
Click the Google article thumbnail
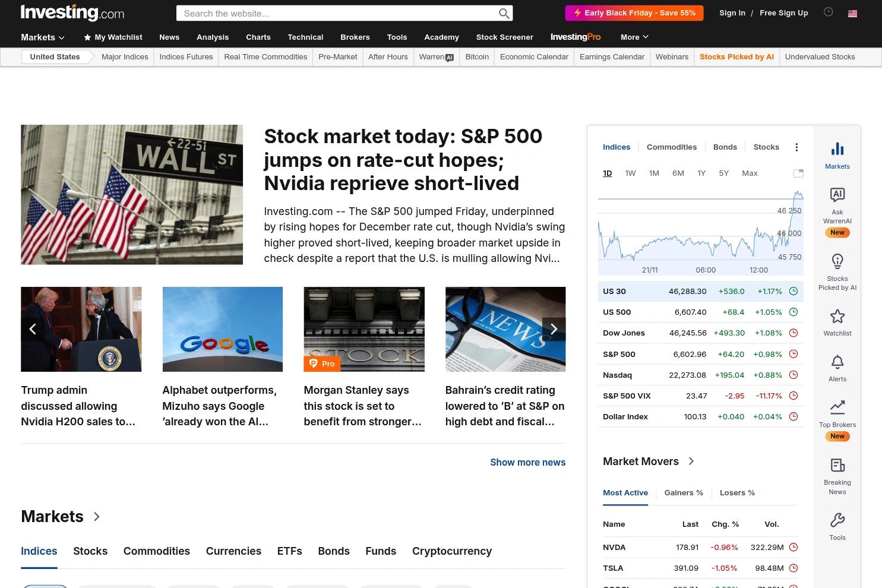point(222,329)
